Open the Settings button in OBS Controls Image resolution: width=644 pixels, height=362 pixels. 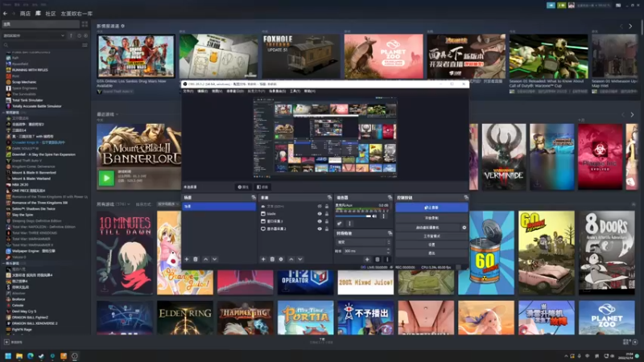point(431,245)
